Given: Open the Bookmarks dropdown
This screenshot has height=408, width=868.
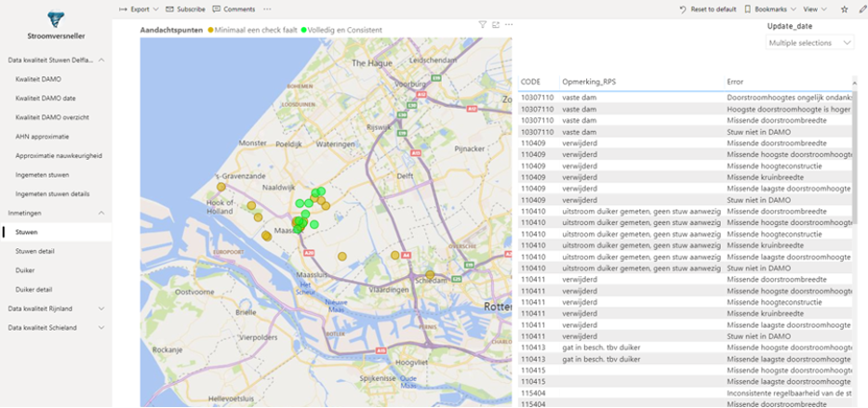Looking at the screenshot, I should 769,9.
